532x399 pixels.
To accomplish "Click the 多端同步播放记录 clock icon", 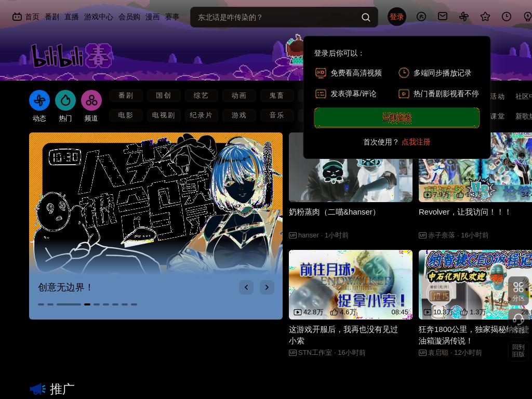I will (403, 73).
